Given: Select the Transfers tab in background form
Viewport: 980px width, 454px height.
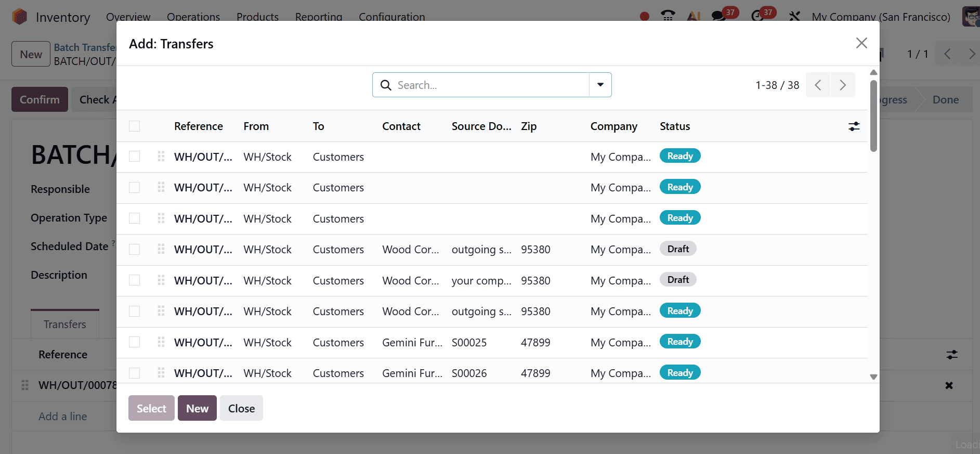Looking at the screenshot, I should click(65, 324).
